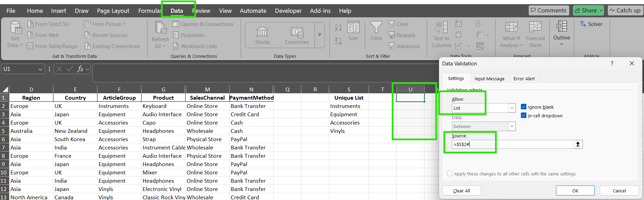Image resolution: width=644 pixels, height=200 pixels.
Task: Click Forecast Sheet
Action: (x=535, y=35)
